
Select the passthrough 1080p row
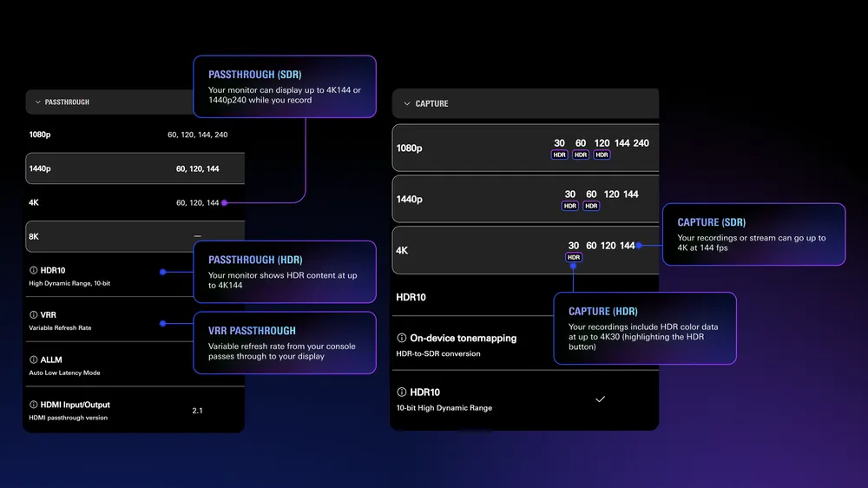[x=135, y=135]
